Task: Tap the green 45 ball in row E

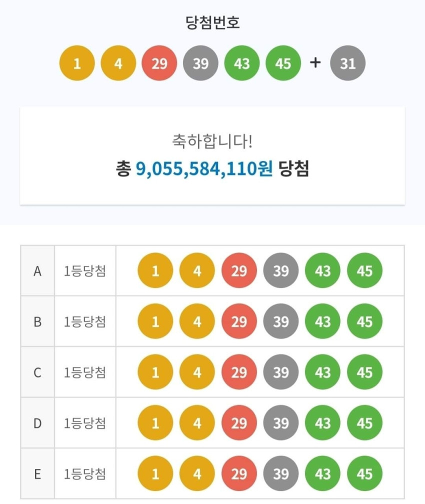Action: (364, 474)
